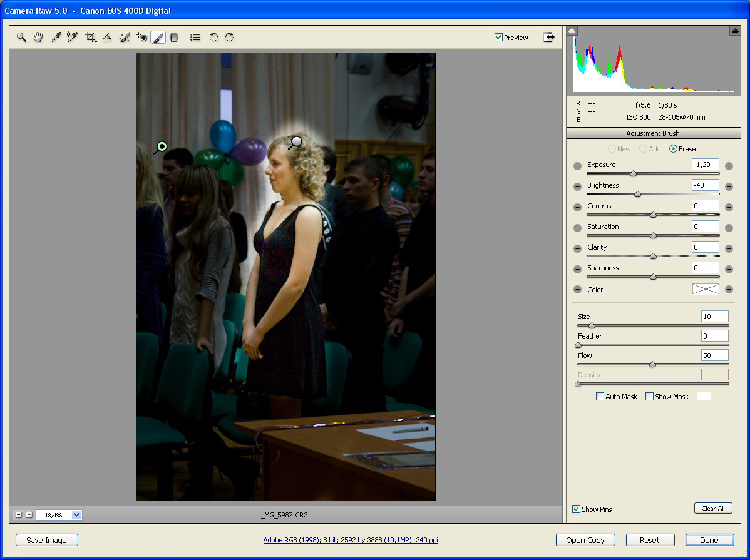Select the Erase radio button
Image resolution: width=750 pixels, height=560 pixels.
pyautogui.click(x=673, y=149)
